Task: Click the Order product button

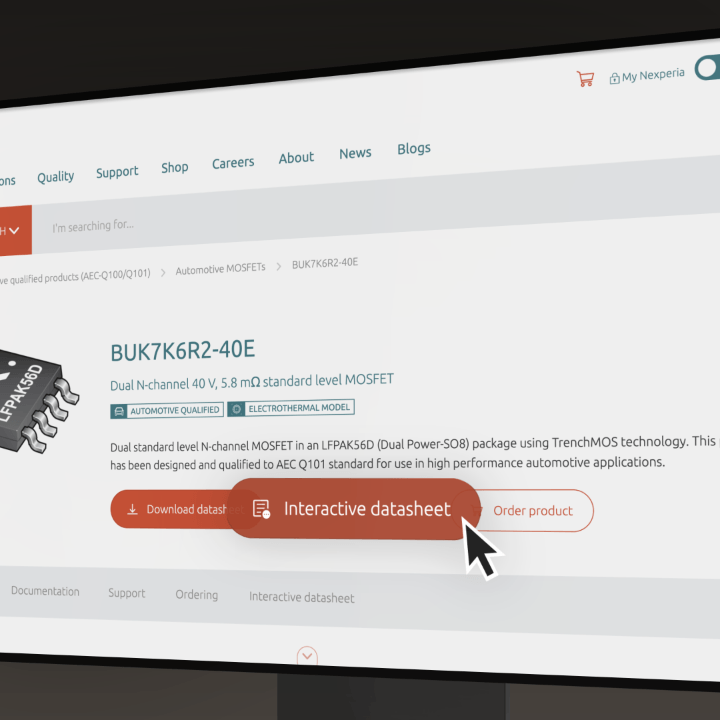Action: (x=533, y=511)
